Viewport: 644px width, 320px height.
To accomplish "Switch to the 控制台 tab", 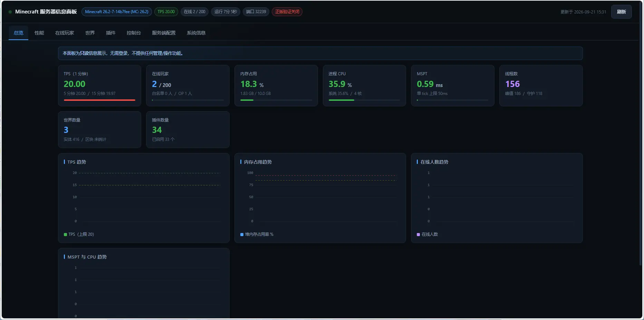I will [134, 33].
